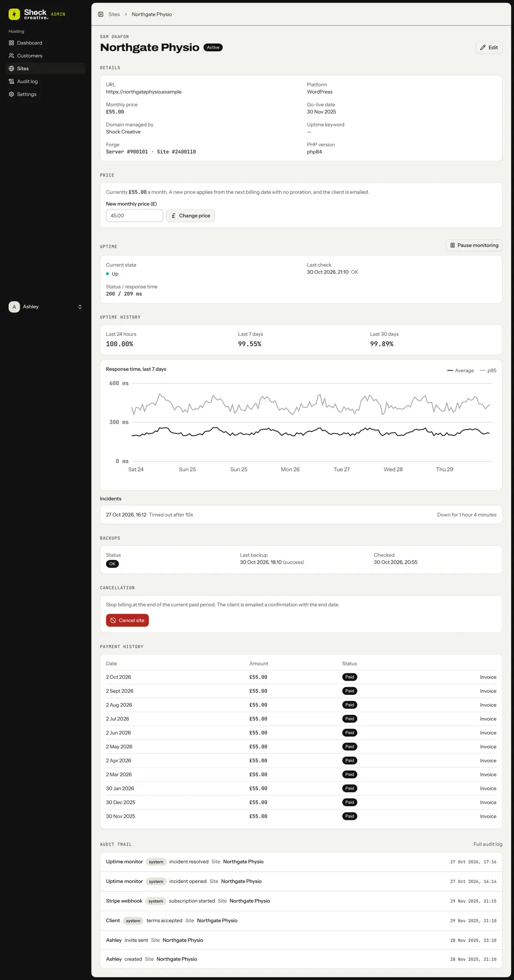Click Pause monitoring button
The width and height of the screenshot is (514, 980).
tap(474, 245)
